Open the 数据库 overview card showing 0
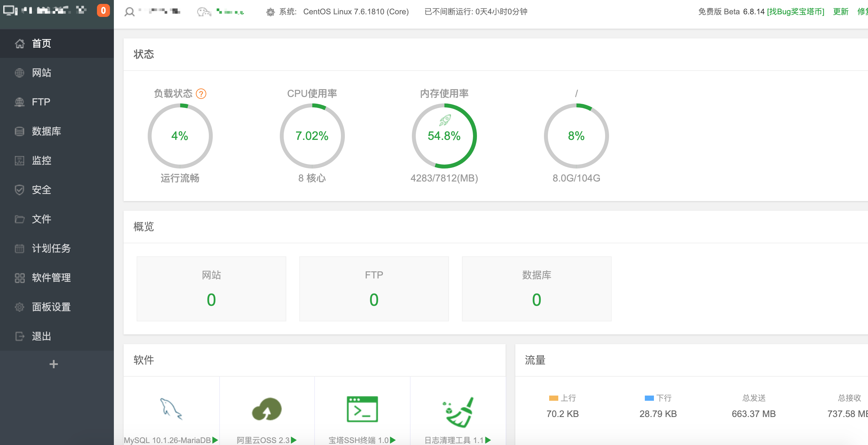The width and height of the screenshot is (868, 445). (536, 289)
